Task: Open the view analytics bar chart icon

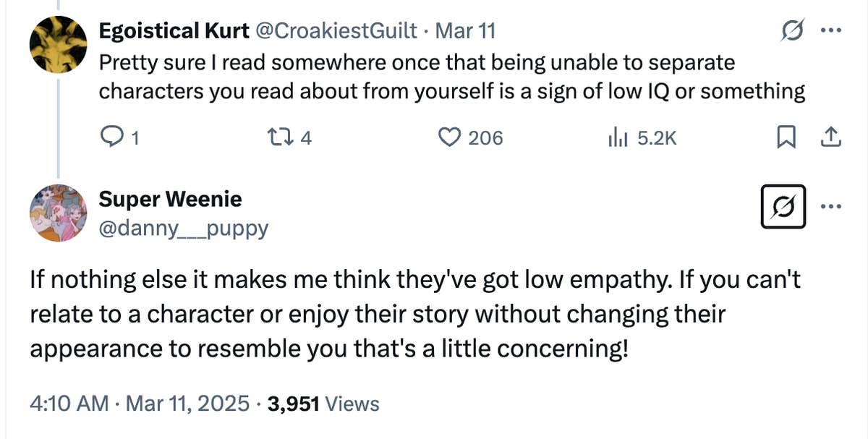Action: pyautogui.click(x=620, y=137)
